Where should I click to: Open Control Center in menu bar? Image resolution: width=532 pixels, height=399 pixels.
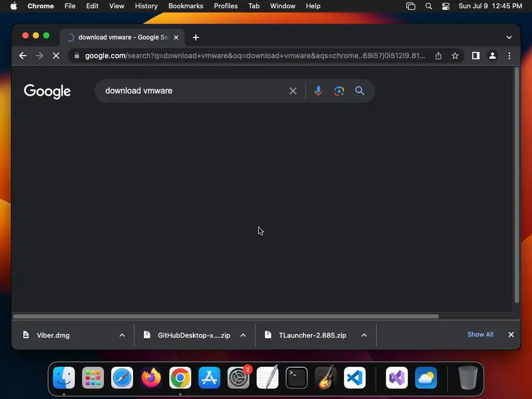point(445,6)
